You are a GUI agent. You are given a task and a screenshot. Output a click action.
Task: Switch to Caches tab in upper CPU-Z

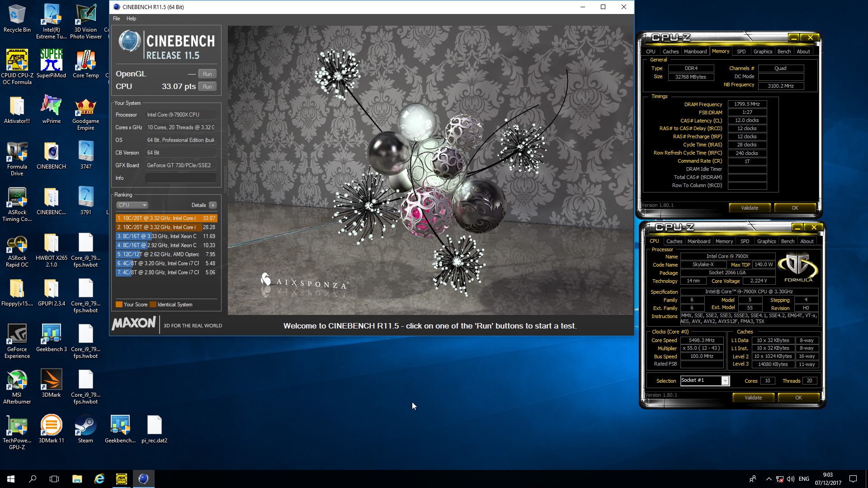tap(670, 52)
